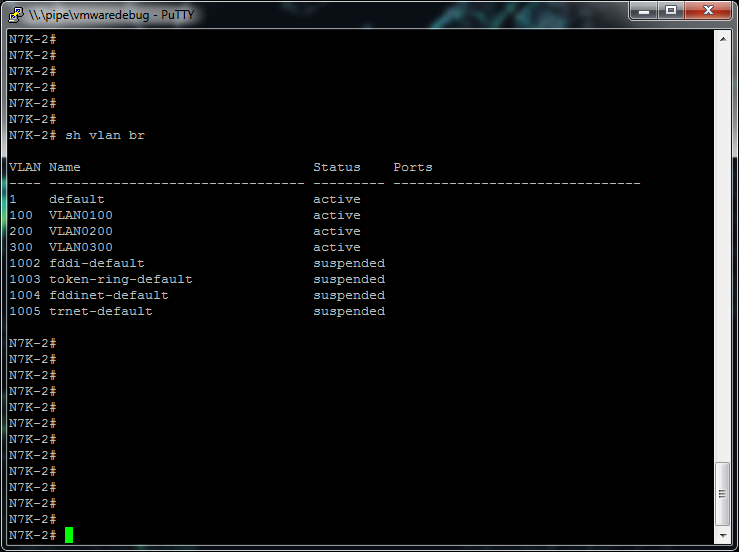Maximize the PuTTY window
The image size is (739, 552).
click(671, 11)
